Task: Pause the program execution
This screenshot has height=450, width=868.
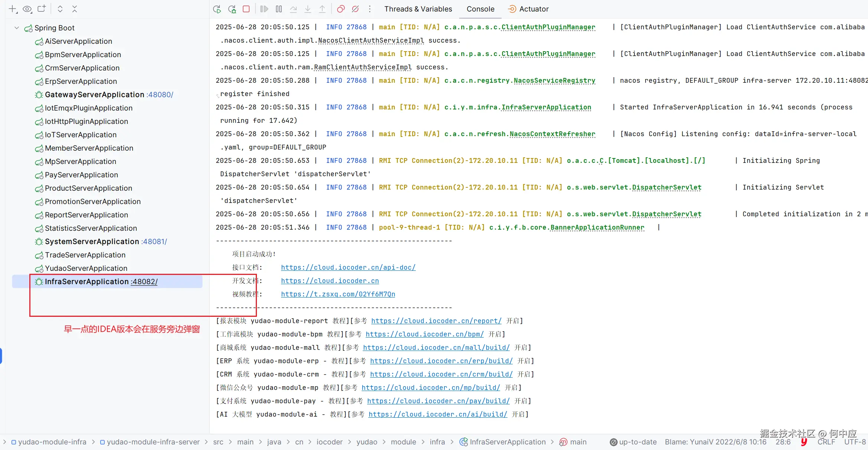Action: click(279, 9)
